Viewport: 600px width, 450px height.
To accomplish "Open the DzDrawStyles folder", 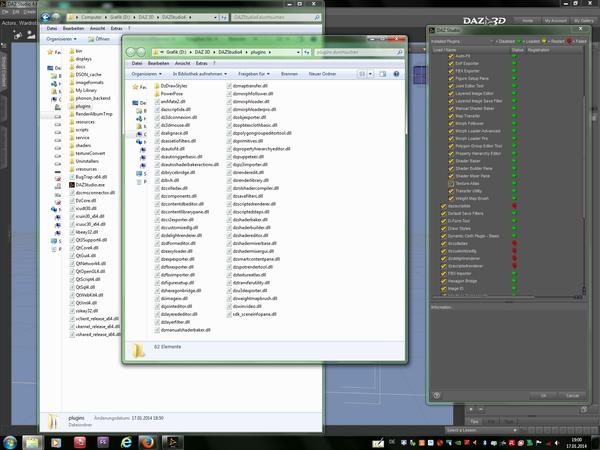I will click(x=171, y=86).
